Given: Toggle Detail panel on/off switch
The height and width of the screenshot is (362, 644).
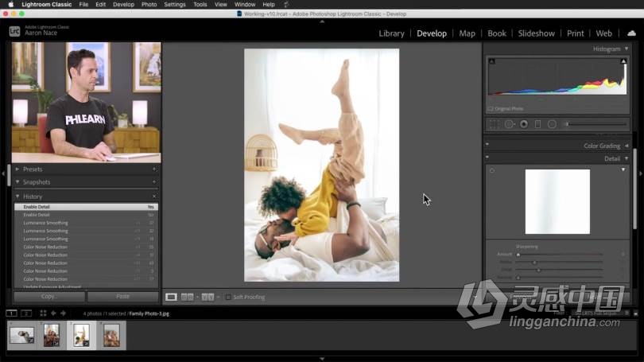Looking at the screenshot, I should tap(487, 157).
